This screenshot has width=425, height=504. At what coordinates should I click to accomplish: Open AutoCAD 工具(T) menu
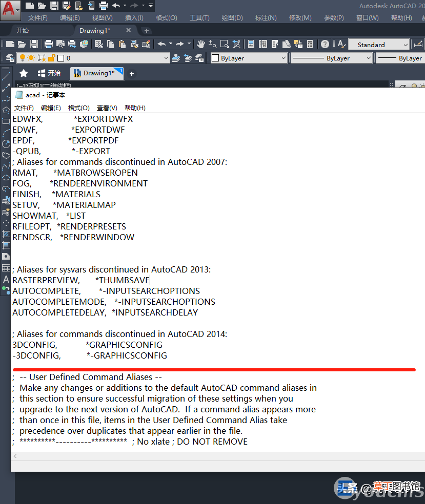click(199, 18)
